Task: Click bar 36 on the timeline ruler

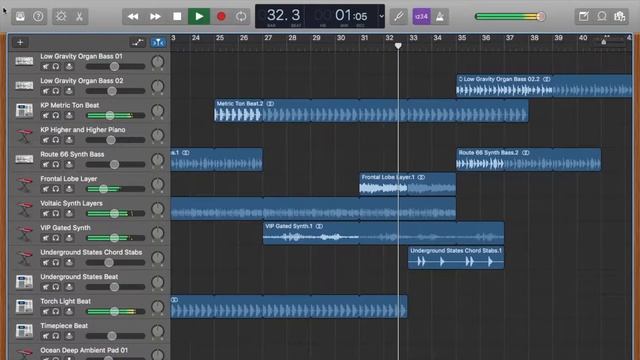Action: (x=486, y=38)
